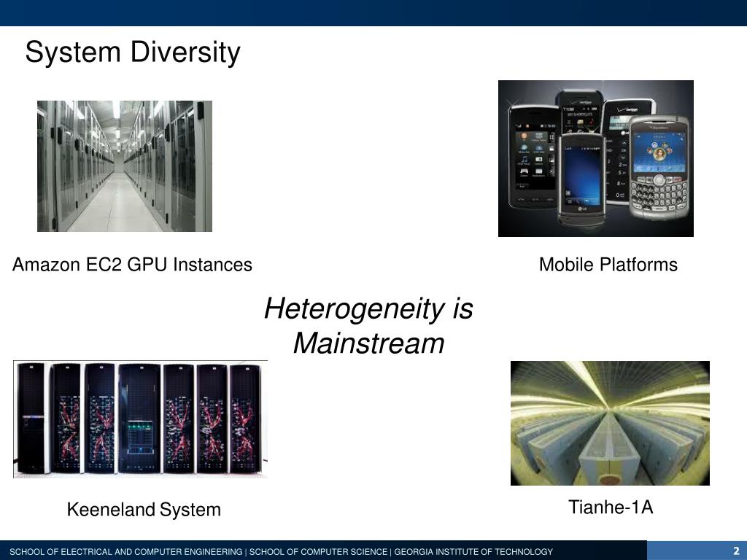Click the System Diversity slide title

coord(133,52)
